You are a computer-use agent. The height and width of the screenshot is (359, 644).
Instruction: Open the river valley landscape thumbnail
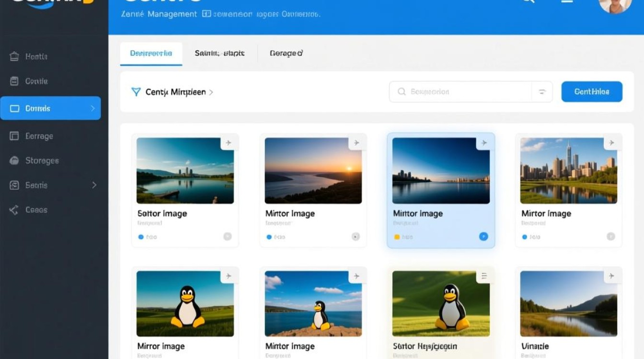tap(569, 304)
